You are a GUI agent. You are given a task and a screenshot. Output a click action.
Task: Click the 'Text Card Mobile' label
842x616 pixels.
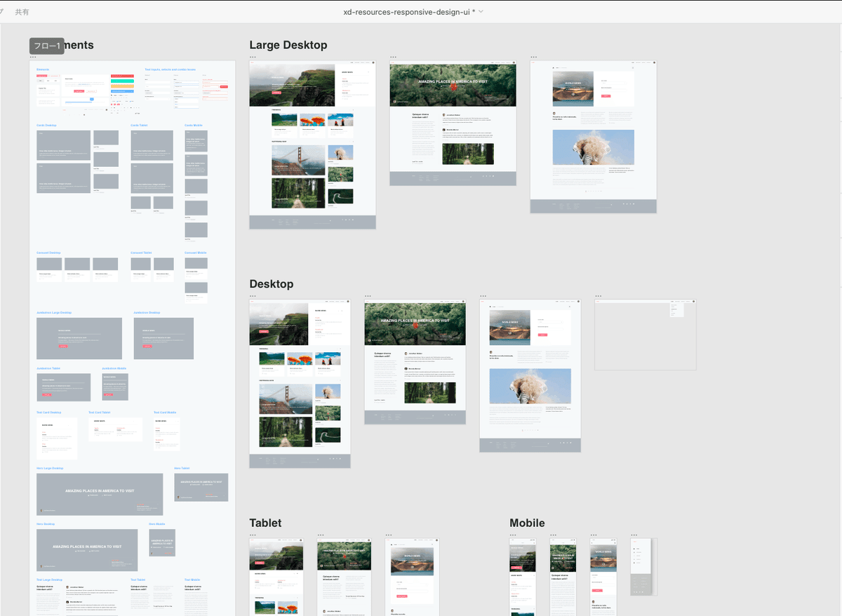click(165, 413)
